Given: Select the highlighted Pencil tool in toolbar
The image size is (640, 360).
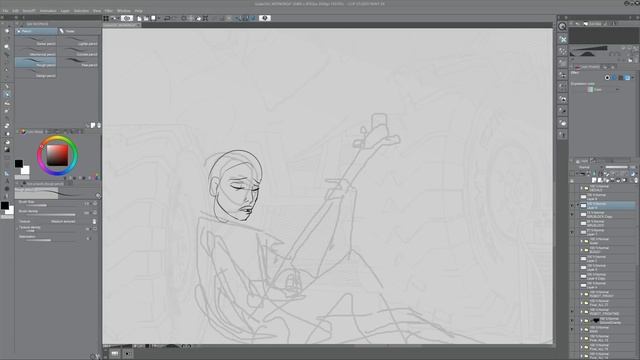Looking at the screenshot, I should click(x=7, y=94).
